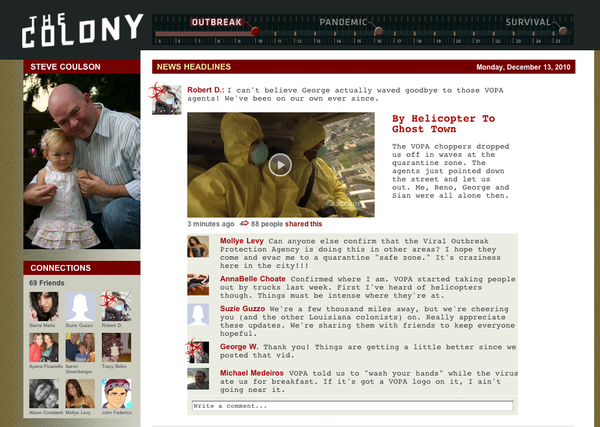Open the '69 Friends' list

[x=47, y=283]
